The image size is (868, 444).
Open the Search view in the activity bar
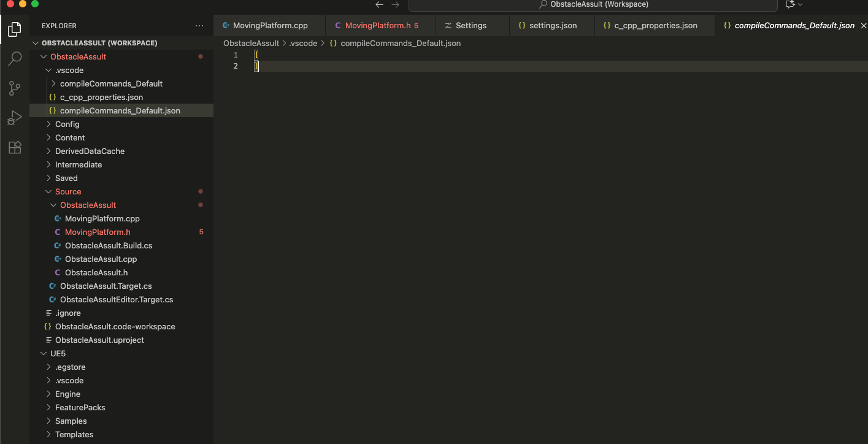tap(15, 58)
